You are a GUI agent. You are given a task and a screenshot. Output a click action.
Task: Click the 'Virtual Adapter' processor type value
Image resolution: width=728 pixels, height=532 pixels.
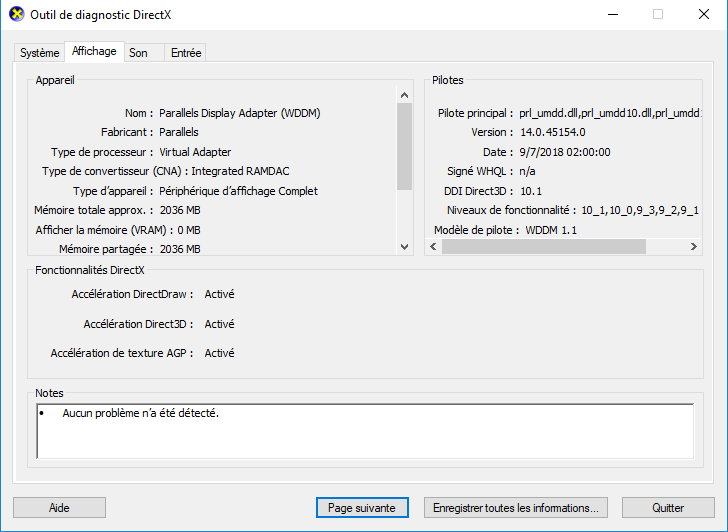point(195,152)
